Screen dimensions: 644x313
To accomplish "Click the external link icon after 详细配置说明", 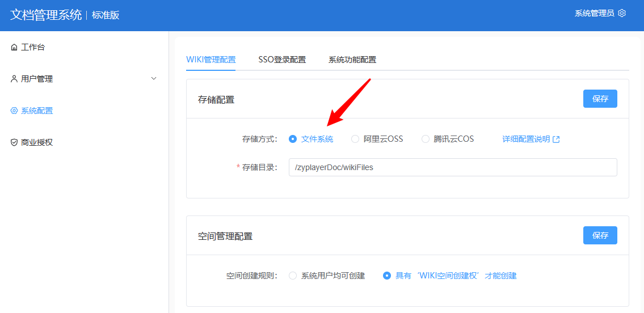I will [556, 139].
